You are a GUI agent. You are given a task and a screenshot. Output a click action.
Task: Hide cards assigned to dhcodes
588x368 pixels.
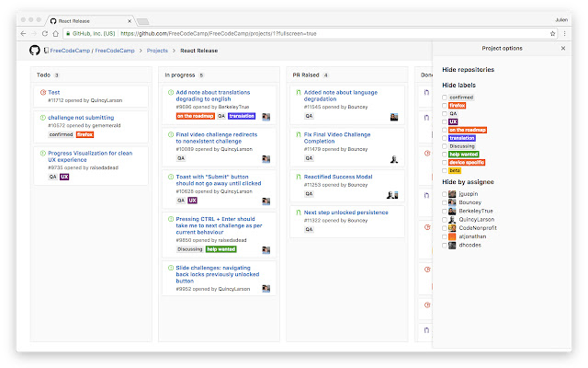445,246
